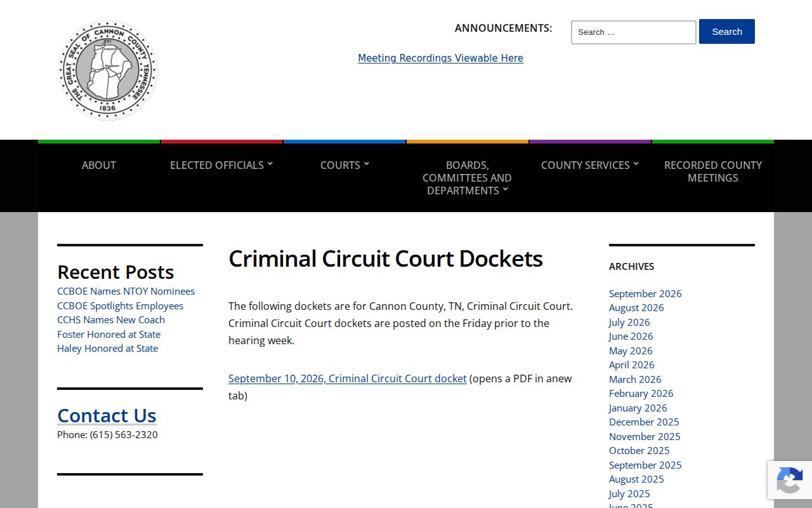Open the Elected Officials menu label
The image size is (812, 508).
coord(216,165)
